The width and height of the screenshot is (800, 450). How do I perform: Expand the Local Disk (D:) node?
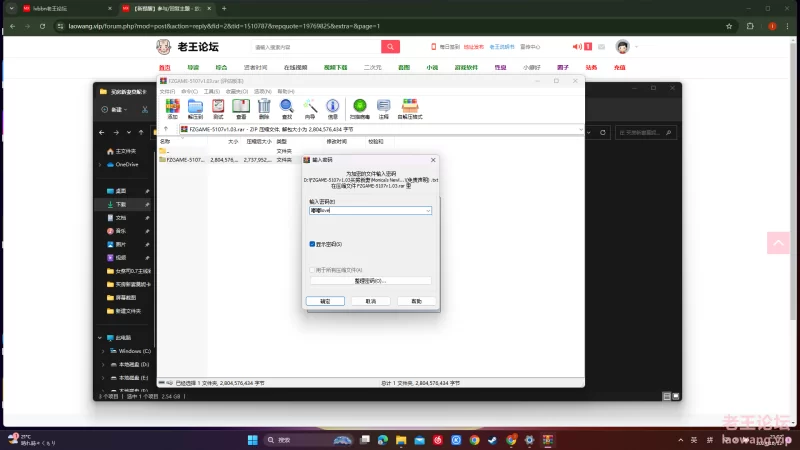103,364
